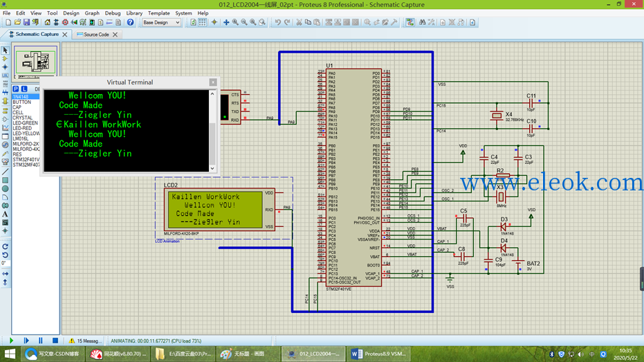Image resolution: width=644 pixels, height=362 pixels.
Task: Pause the running simulation
Action: (x=40, y=341)
